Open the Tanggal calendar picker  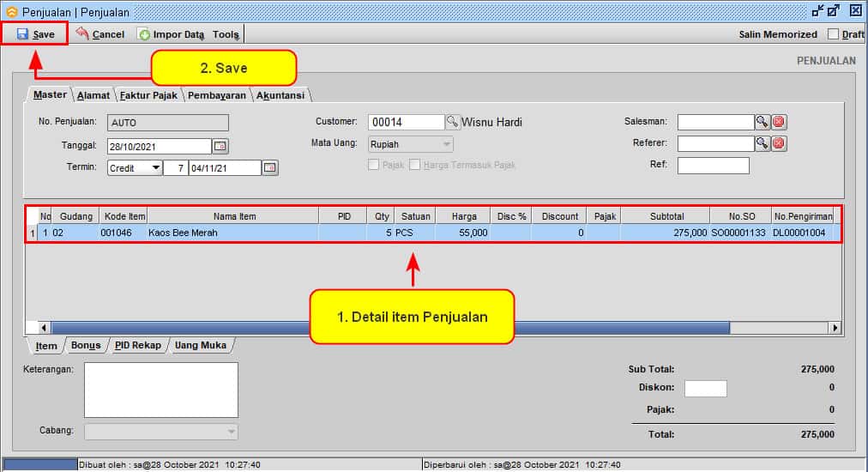click(220, 146)
